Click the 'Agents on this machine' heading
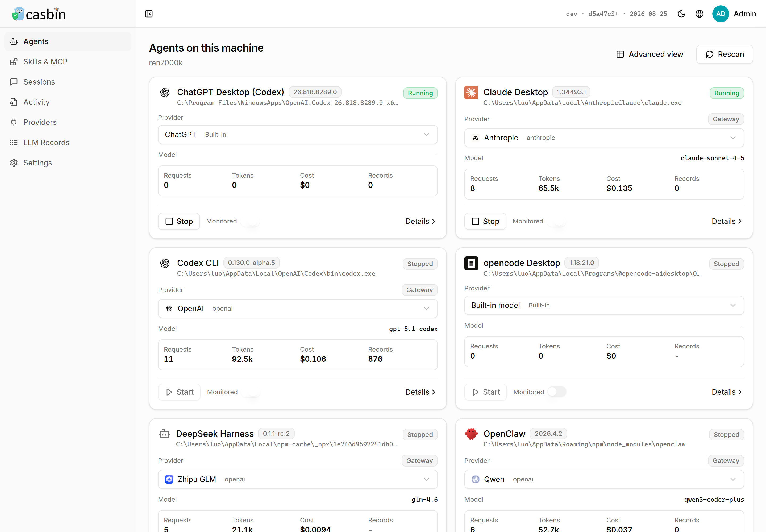This screenshot has width=766, height=532. coord(206,48)
